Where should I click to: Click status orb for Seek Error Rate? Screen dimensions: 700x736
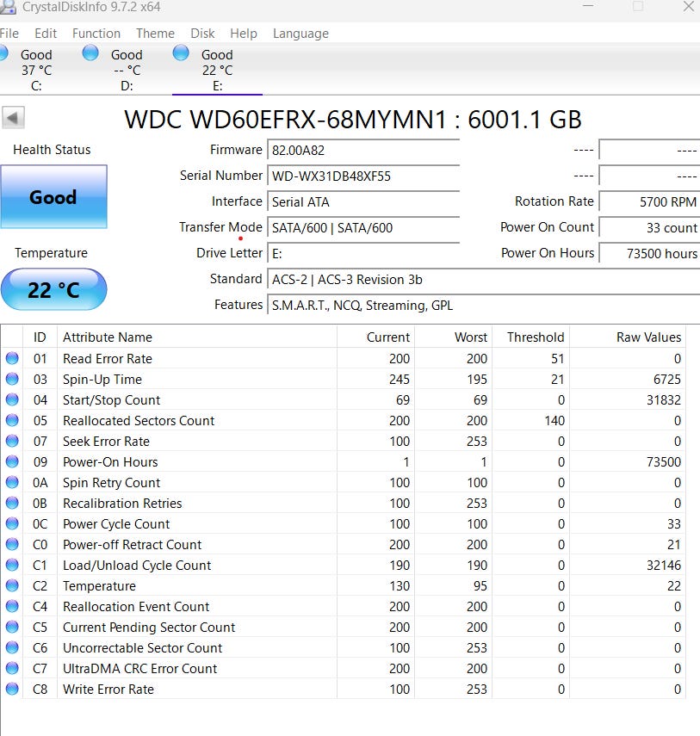[12, 442]
